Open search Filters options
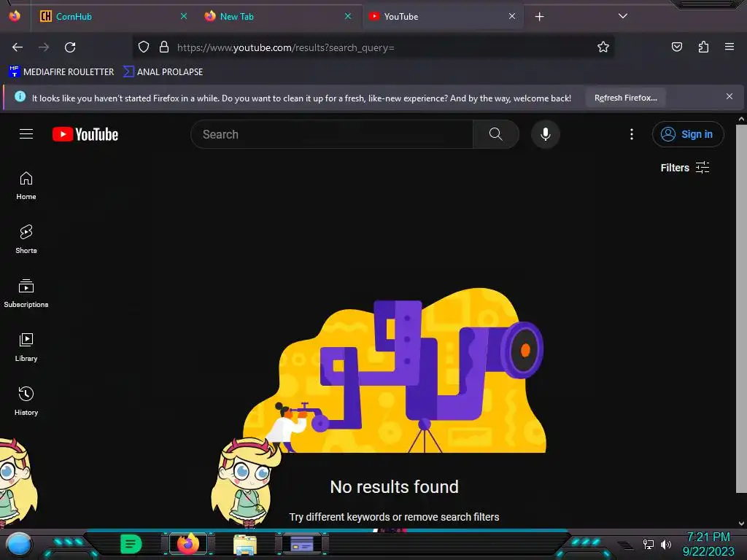 point(685,168)
